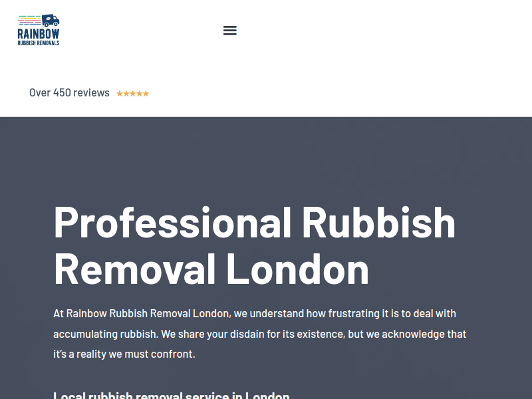532x399 pixels.
Task: Open the hamburger navigation menu
Action: (x=229, y=31)
